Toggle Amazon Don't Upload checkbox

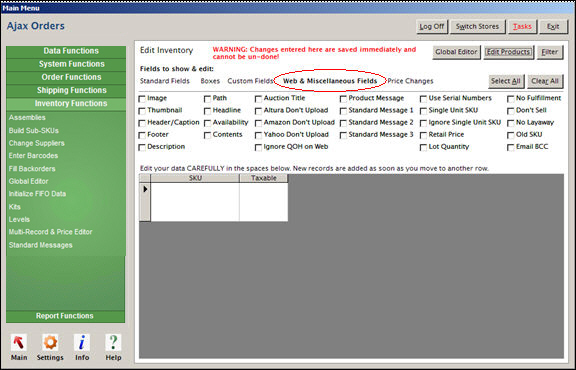[x=259, y=123]
